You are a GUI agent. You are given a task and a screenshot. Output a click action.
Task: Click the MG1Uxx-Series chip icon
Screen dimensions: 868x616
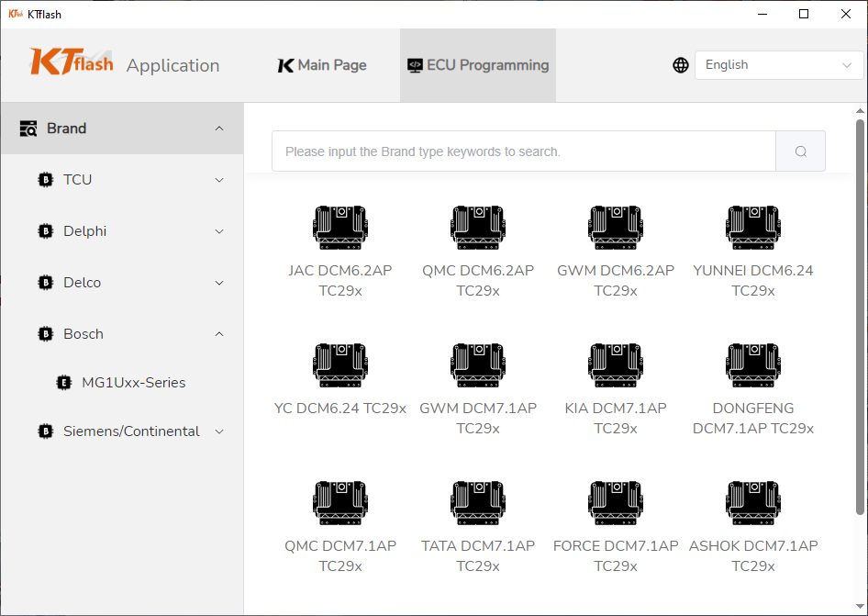[64, 382]
